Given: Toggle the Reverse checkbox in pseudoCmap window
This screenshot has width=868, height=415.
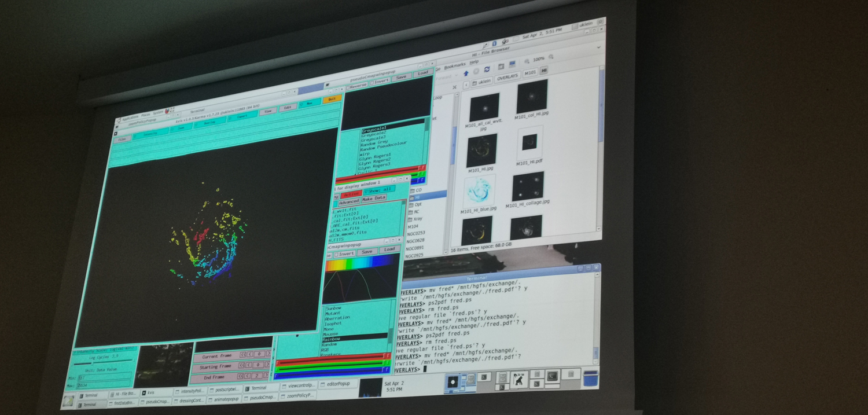Looking at the screenshot, I should tap(356, 86).
